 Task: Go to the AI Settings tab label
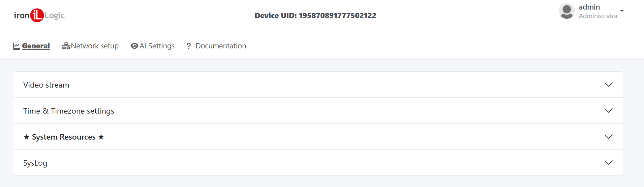pyautogui.click(x=157, y=46)
